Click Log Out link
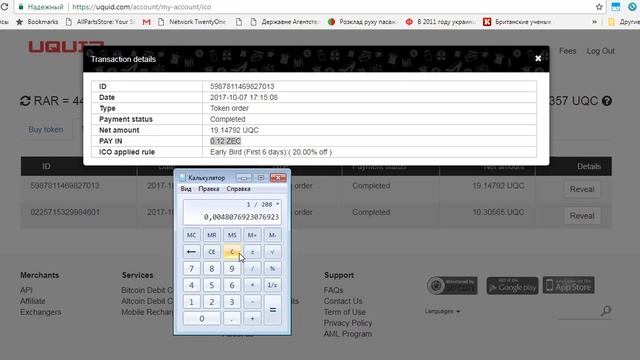The image size is (640, 360). pos(600,51)
